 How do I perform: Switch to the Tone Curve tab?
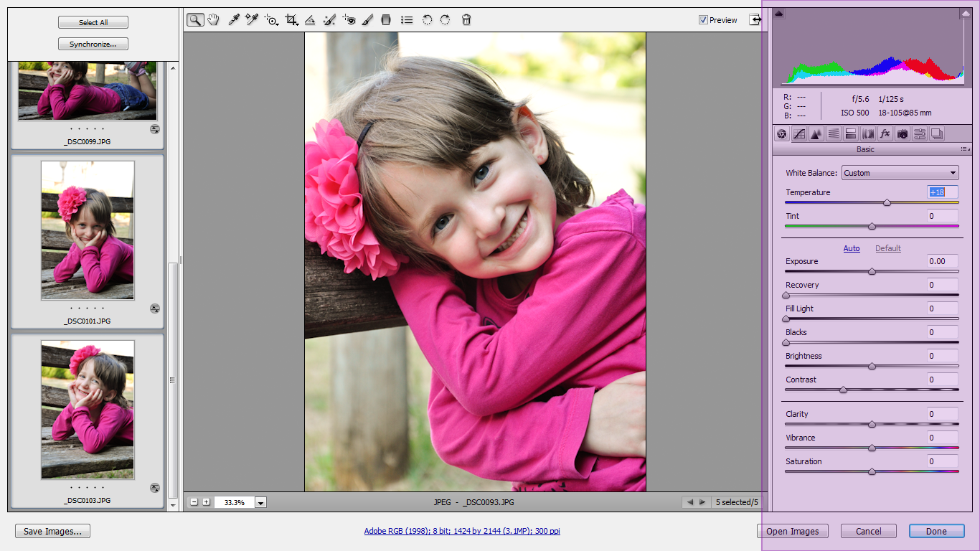tap(798, 133)
